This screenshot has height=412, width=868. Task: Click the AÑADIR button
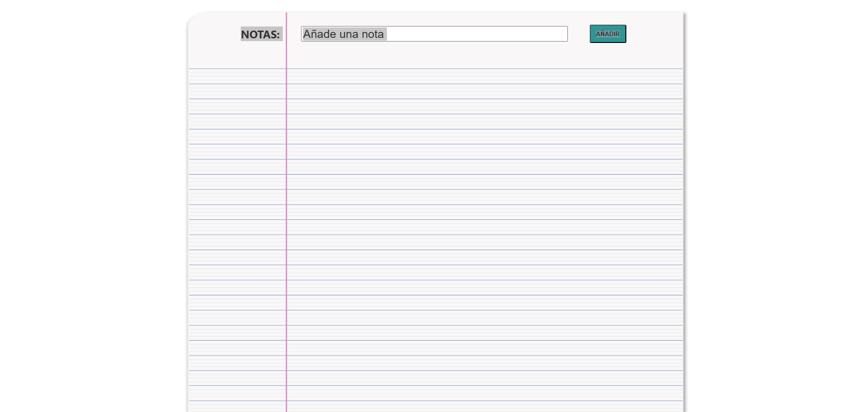point(608,34)
